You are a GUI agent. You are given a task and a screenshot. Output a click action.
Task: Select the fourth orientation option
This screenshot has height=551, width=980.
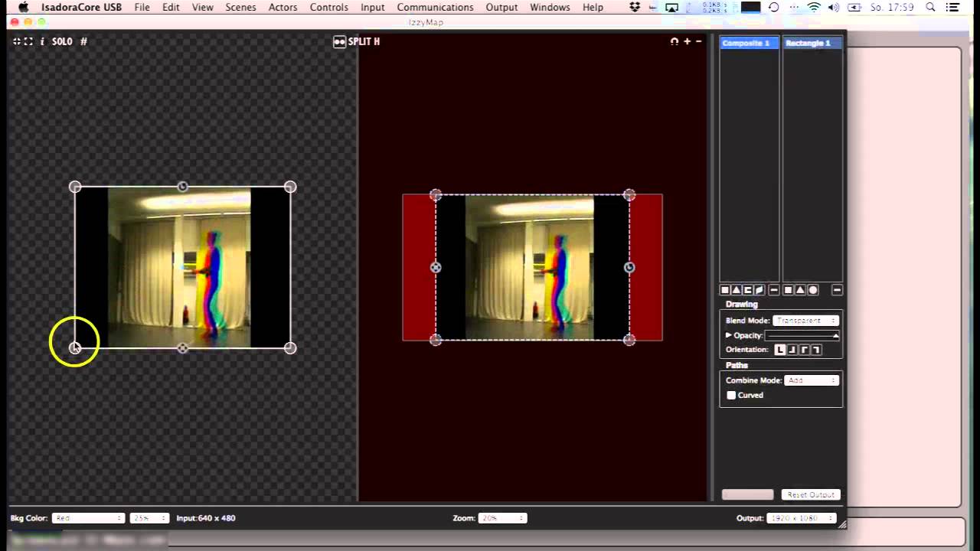(x=817, y=350)
